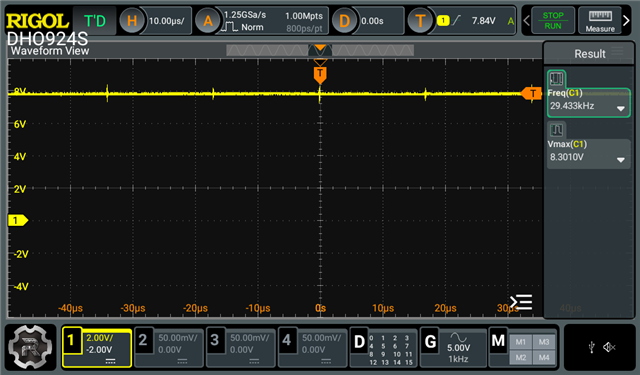Select math channel M3
Viewport: 640px width, 375px height.
(x=544, y=342)
